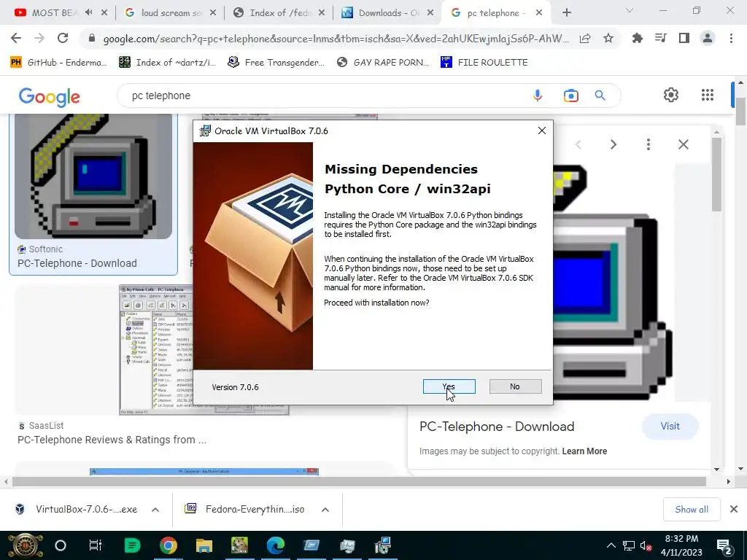Screen dimensions: 747x560
Task: Open the VirtualBox installer taskbar icon
Action: (x=382, y=545)
